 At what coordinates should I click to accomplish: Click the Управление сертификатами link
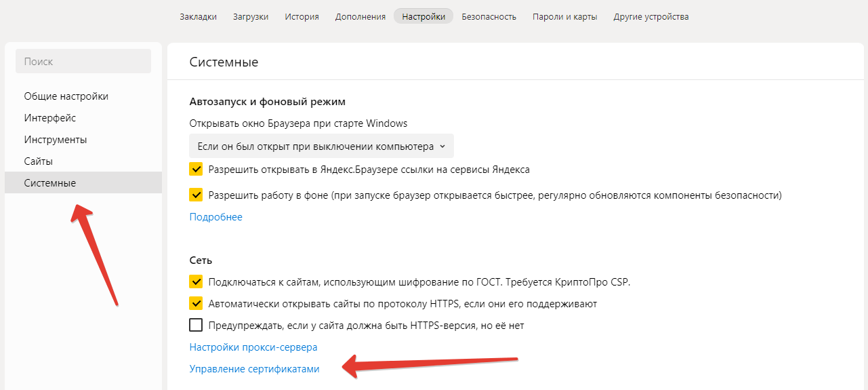(x=254, y=369)
